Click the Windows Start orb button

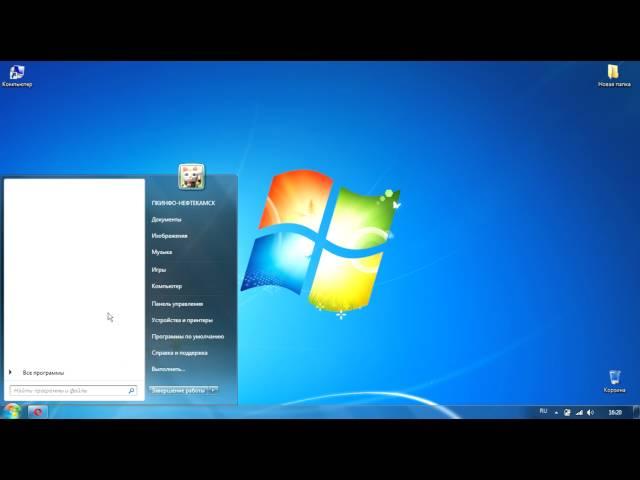[x=12, y=411]
